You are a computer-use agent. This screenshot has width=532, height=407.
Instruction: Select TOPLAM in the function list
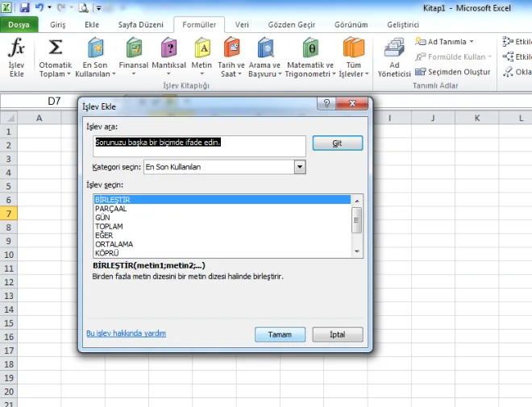click(x=110, y=226)
